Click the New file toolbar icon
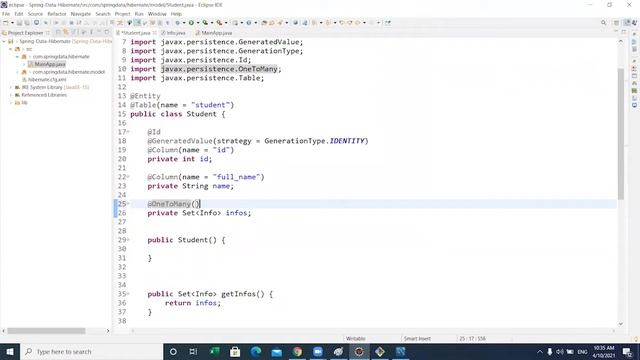Screen dimensions: 640x360 tap(6, 23)
